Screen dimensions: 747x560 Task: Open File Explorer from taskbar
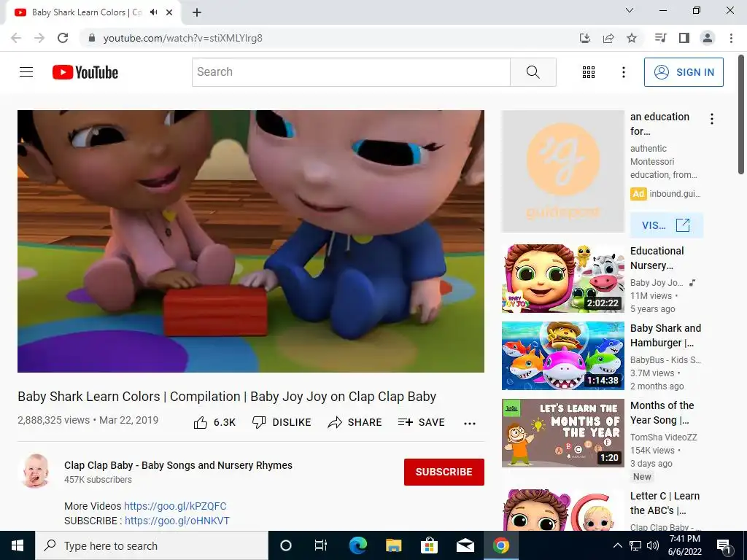[393, 545]
